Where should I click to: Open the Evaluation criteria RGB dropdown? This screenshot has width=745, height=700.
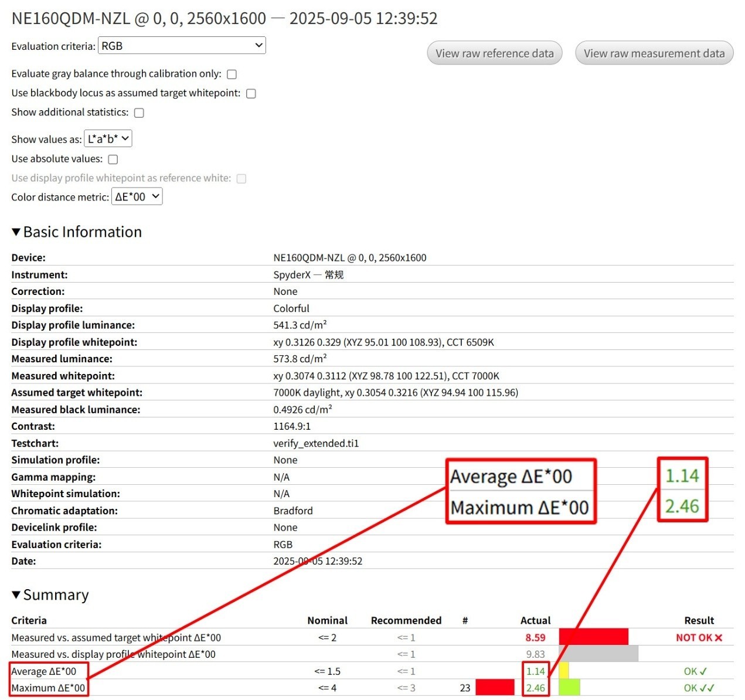pos(182,46)
